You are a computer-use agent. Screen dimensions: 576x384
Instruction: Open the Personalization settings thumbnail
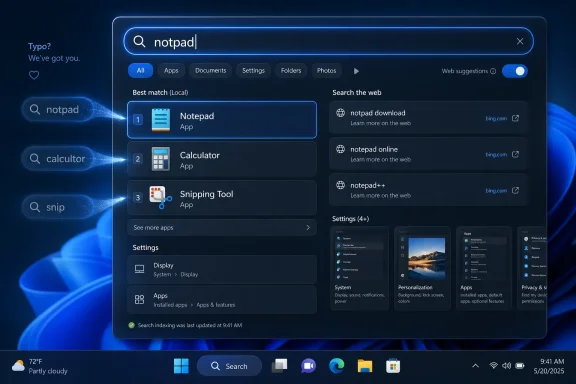click(x=422, y=268)
